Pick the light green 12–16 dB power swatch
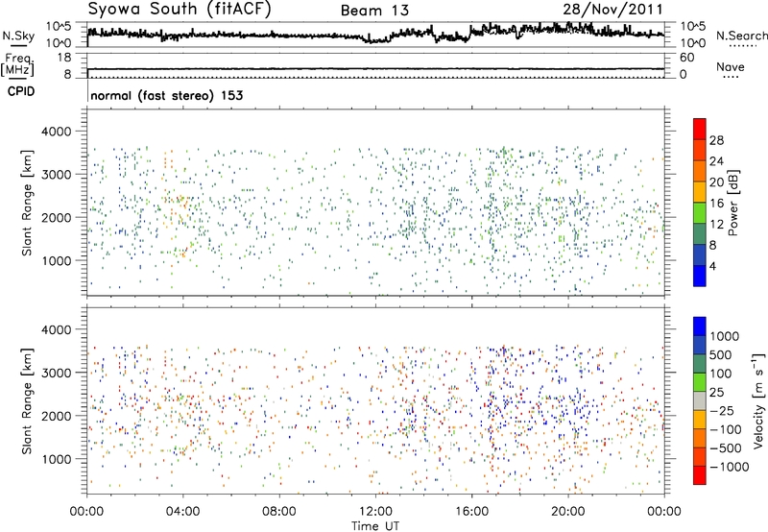This screenshot has width=768, height=532. pyautogui.click(x=700, y=212)
